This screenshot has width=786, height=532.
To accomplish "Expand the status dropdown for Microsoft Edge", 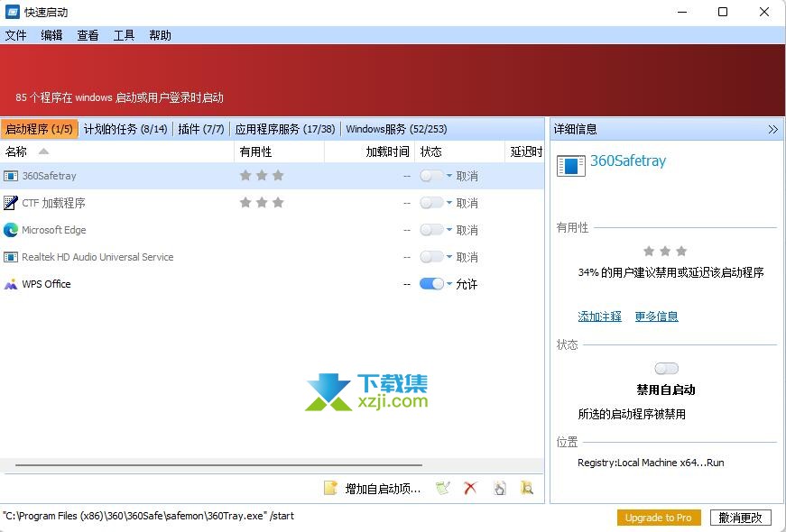I will (449, 230).
